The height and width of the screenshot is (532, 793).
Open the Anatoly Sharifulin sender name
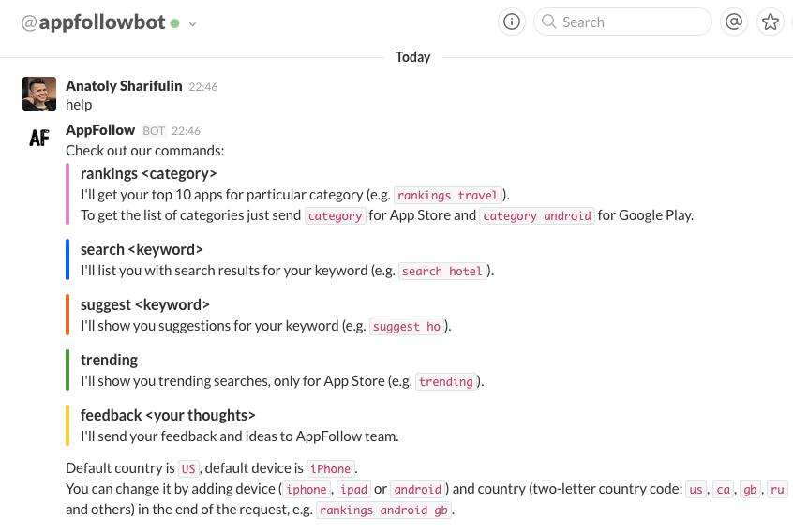click(123, 86)
